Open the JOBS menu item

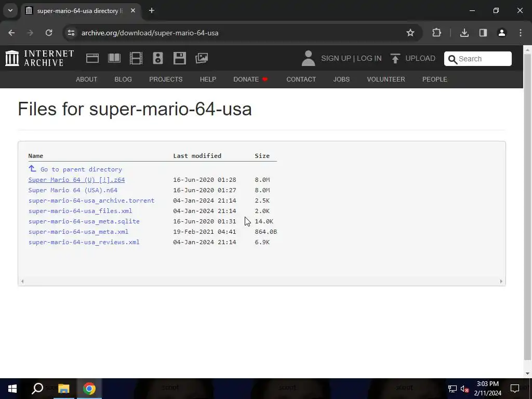pyautogui.click(x=341, y=79)
